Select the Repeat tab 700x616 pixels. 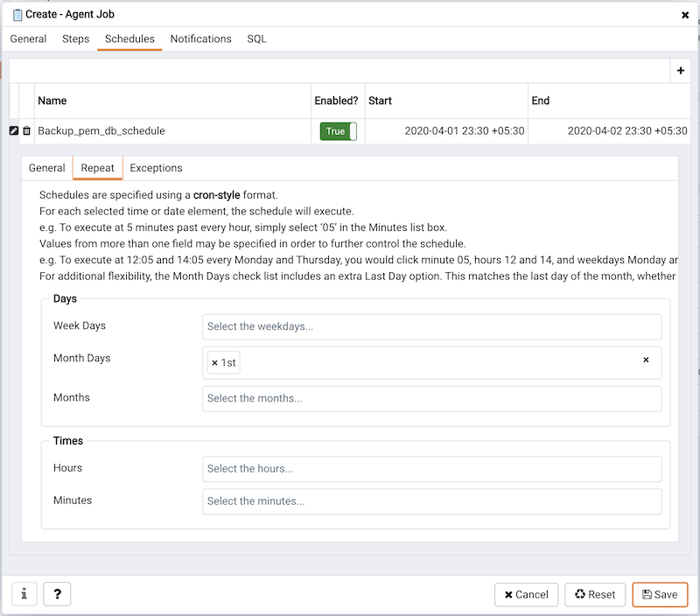97,168
